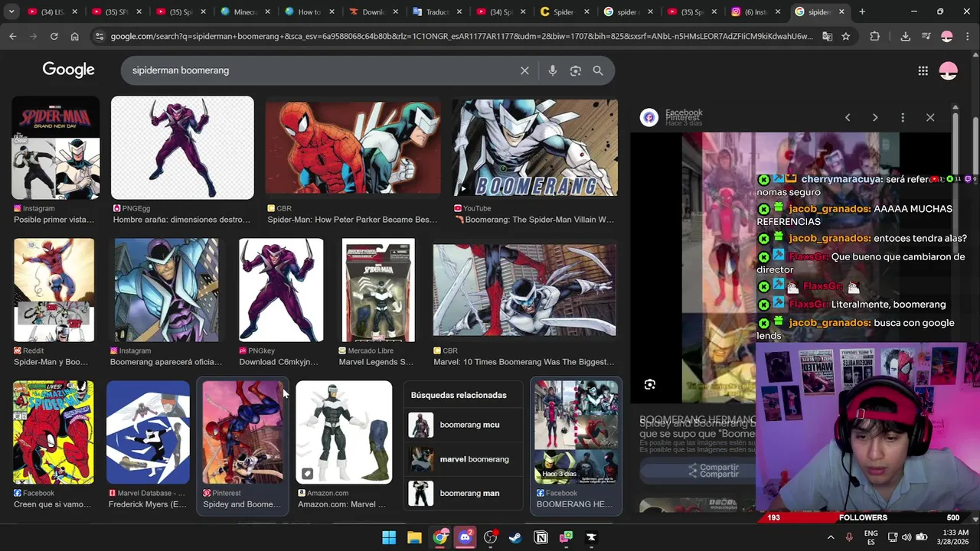Close the image preview panel
This screenshot has height=551, width=980.
coord(930,117)
